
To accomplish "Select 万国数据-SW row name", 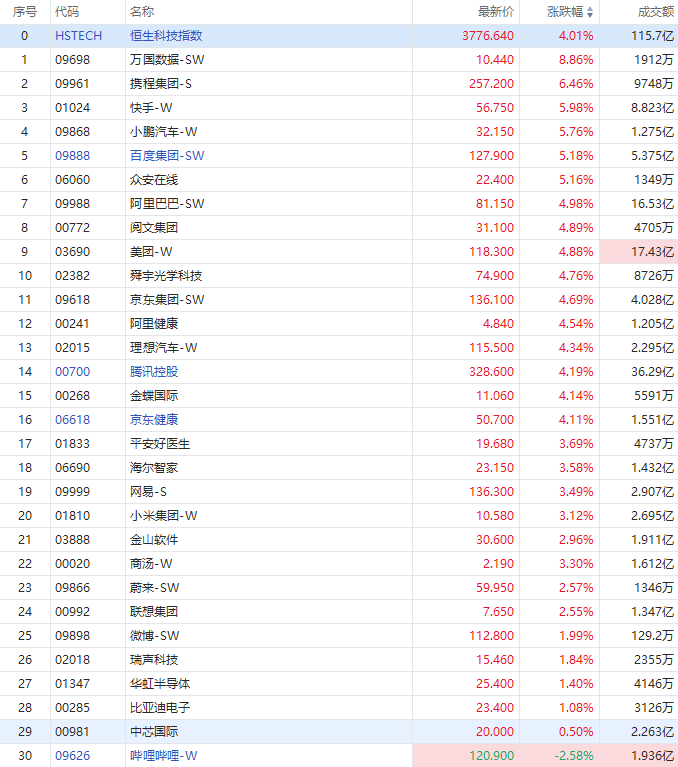I will (167, 60).
